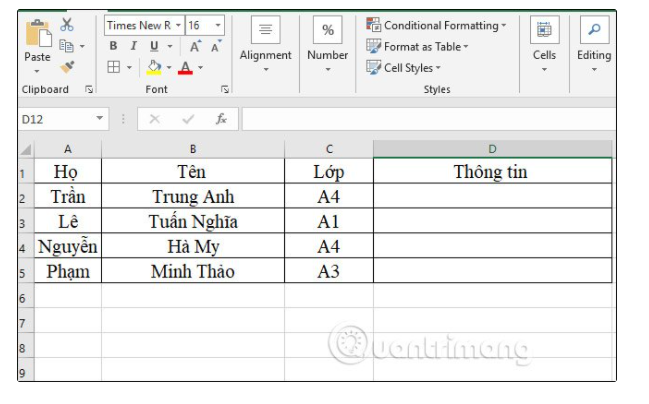The height and width of the screenshot is (404, 649).
Task: Select column B header
Action: [x=193, y=149]
